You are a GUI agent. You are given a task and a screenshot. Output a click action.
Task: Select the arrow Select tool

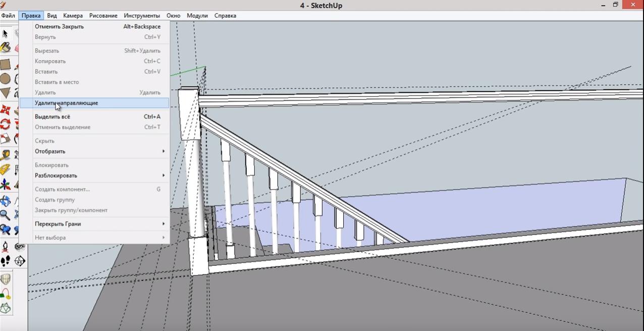point(5,34)
